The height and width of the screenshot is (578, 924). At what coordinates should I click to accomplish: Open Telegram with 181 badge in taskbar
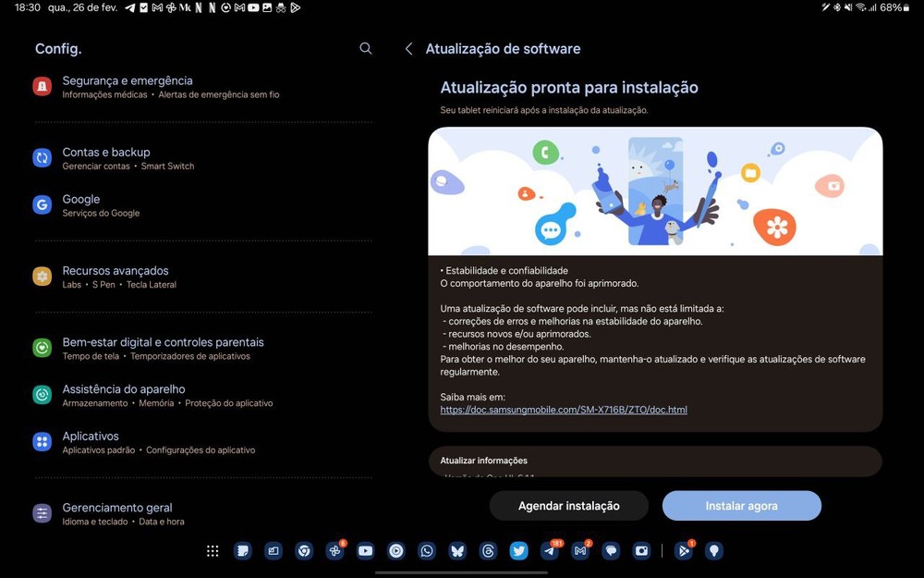tap(550, 551)
